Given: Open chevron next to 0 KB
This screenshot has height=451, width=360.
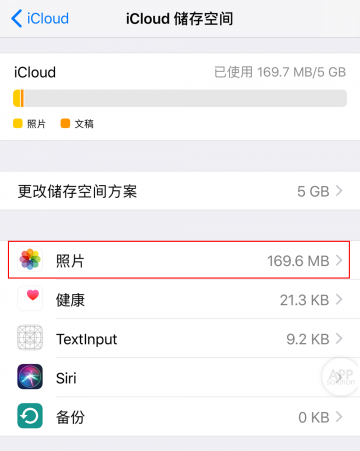Looking at the screenshot, I should [x=339, y=417].
